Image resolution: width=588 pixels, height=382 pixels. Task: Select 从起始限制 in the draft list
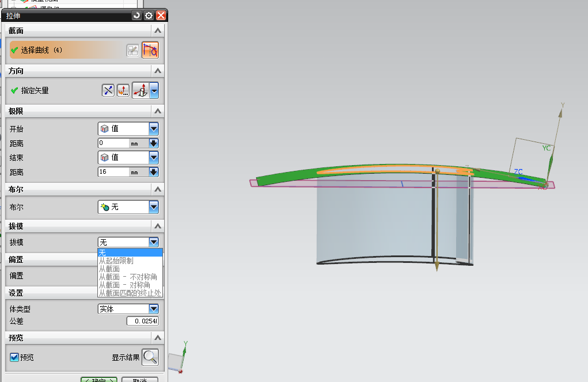tap(116, 261)
